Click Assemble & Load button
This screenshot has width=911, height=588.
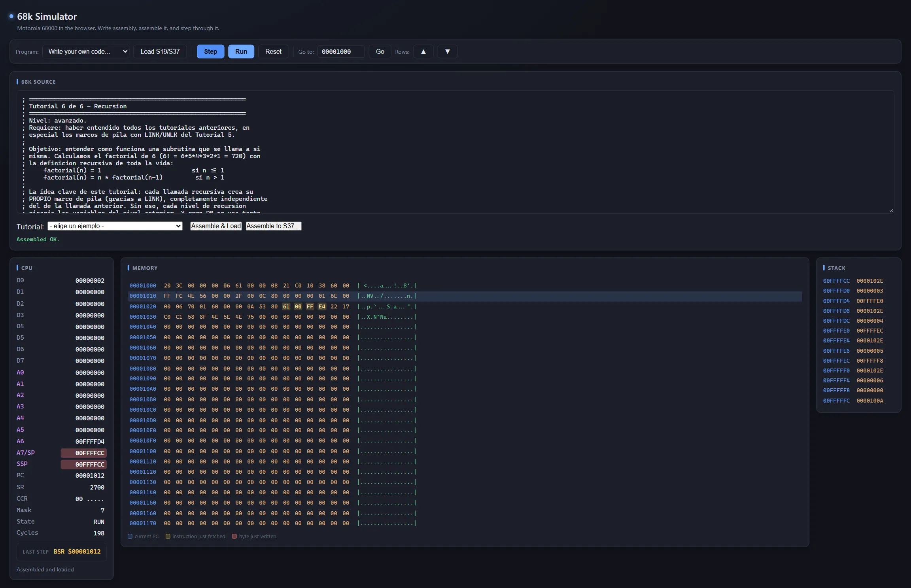[x=216, y=226]
